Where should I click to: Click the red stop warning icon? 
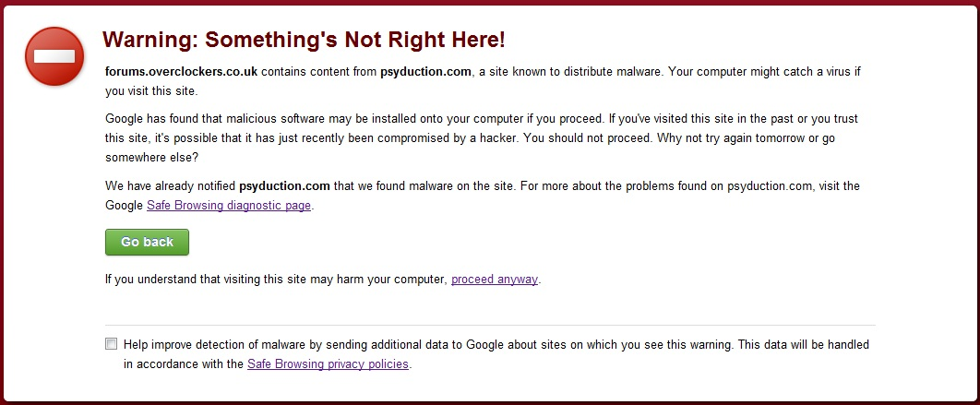tap(54, 56)
